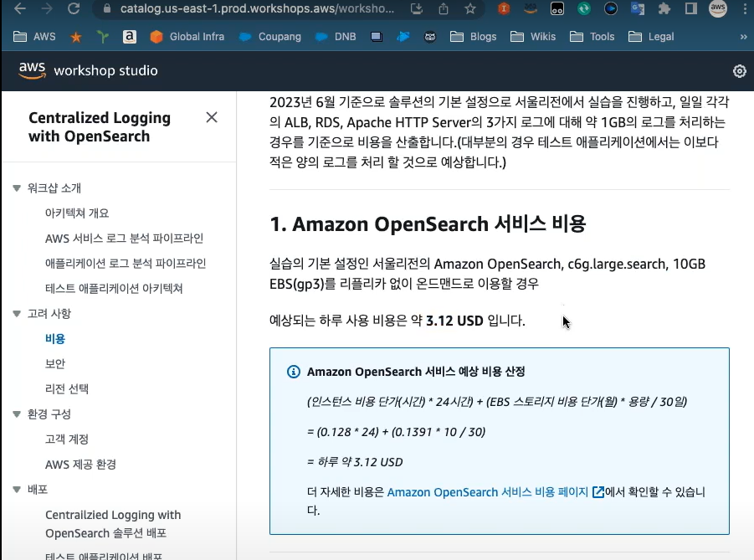Close the Centralized Logging sidebar with X
Viewport: 754px width, 560px height.
(212, 117)
